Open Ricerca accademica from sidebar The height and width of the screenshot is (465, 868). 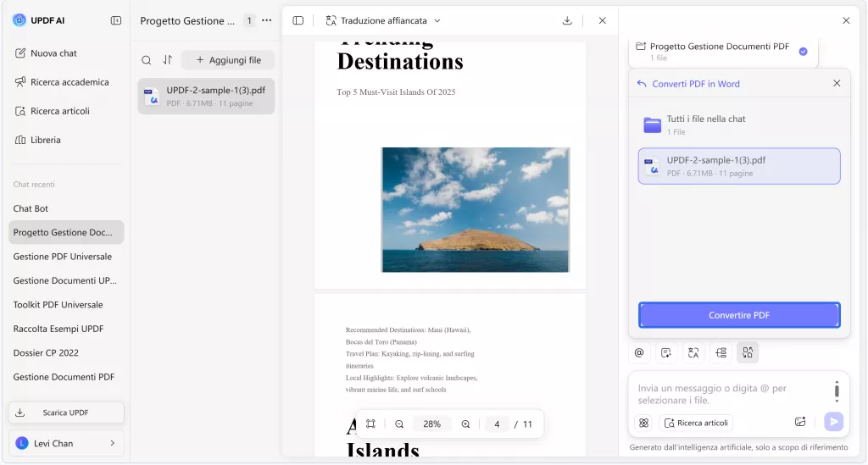[x=61, y=82]
